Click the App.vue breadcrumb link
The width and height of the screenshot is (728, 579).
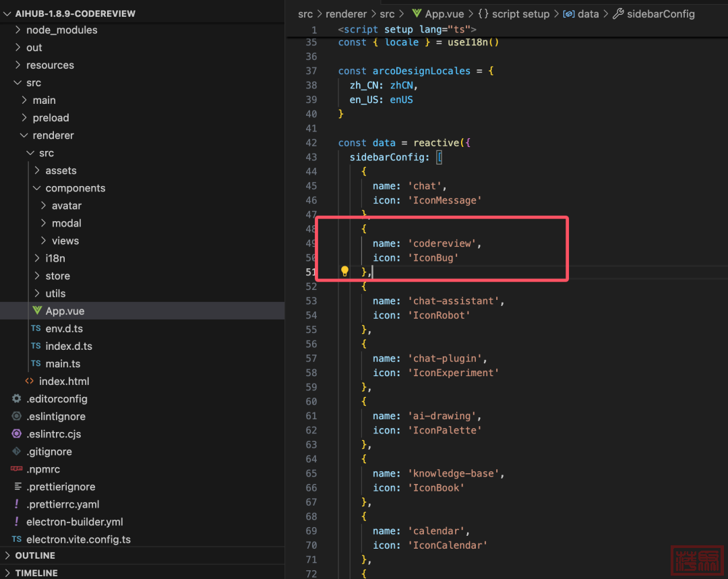443,13
